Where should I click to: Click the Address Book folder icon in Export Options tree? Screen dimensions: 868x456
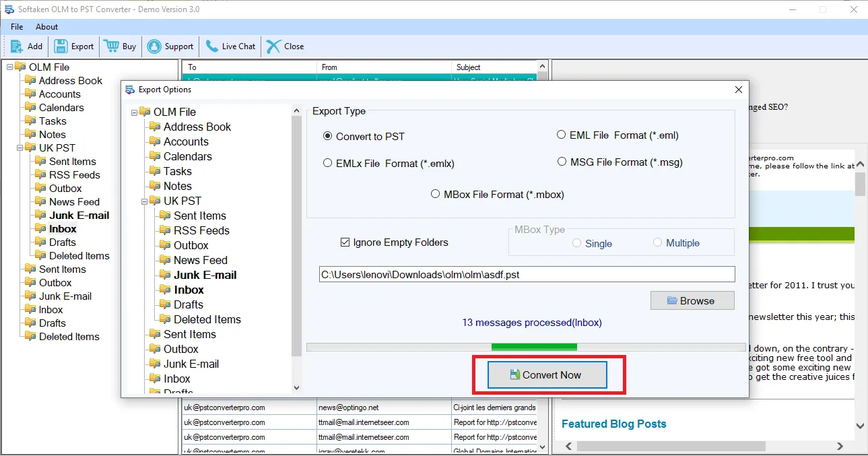155,127
